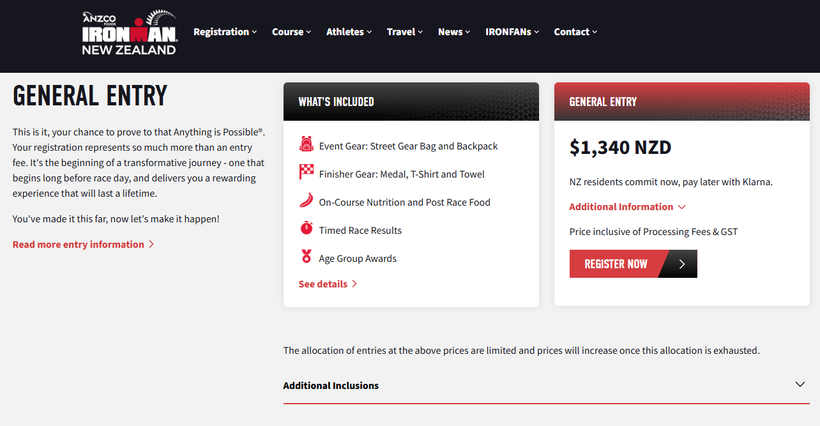Image resolution: width=820 pixels, height=426 pixels.
Task: Click the IRONMAN New Zealand logo
Action: click(x=129, y=33)
